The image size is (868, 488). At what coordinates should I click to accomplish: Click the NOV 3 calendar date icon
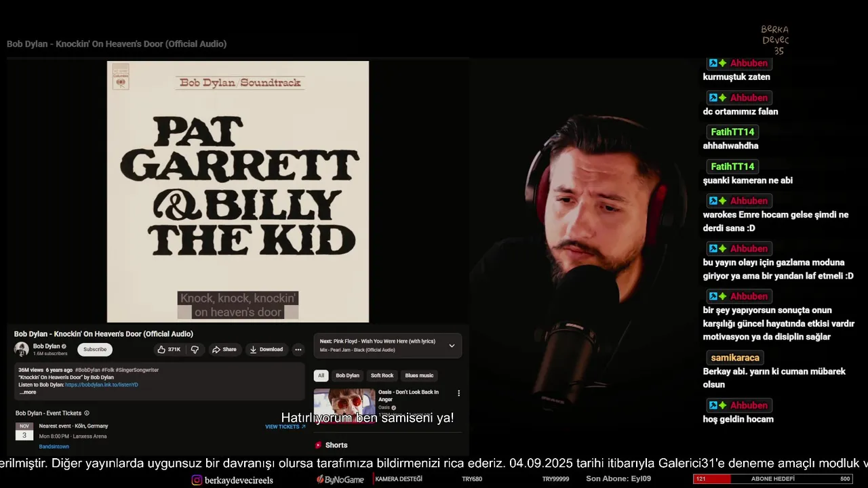tap(24, 431)
